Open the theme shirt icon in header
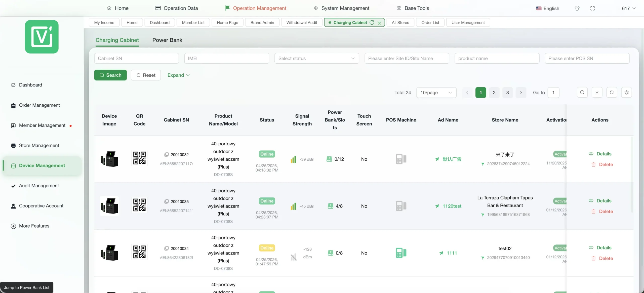644x293 pixels. 577,8
